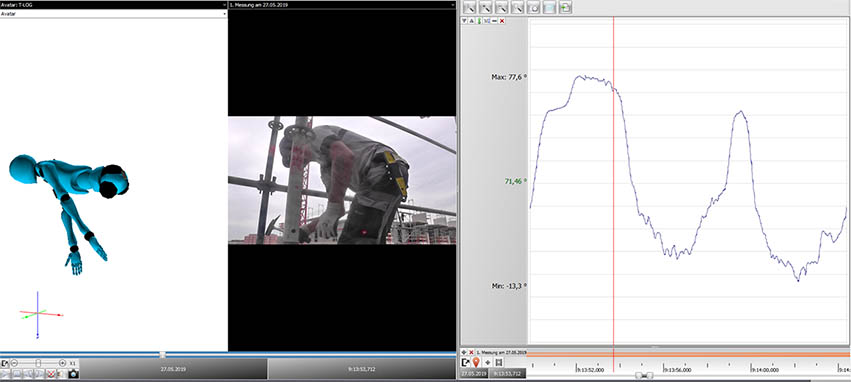Close the measurement track with red X
This screenshot has width=851, height=382.
point(471,352)
